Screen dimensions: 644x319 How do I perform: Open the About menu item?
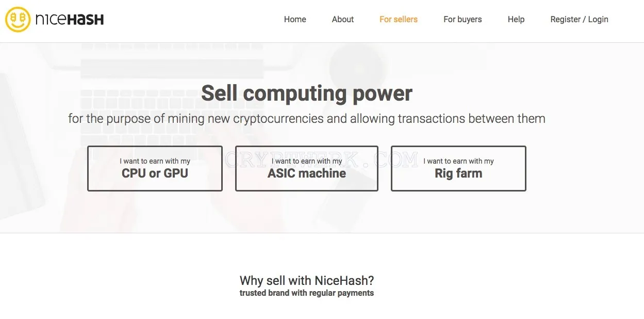(343, 20)
